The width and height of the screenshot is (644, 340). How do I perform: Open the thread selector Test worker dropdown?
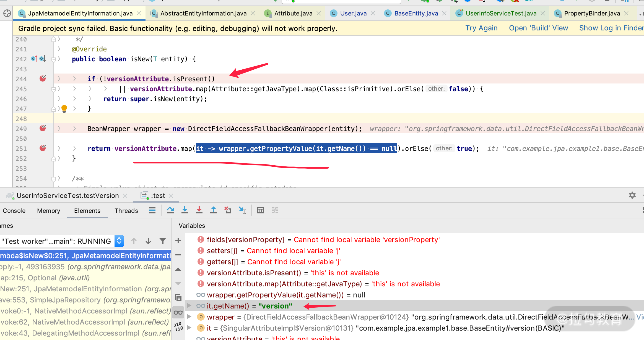click(x=62, y=241)
